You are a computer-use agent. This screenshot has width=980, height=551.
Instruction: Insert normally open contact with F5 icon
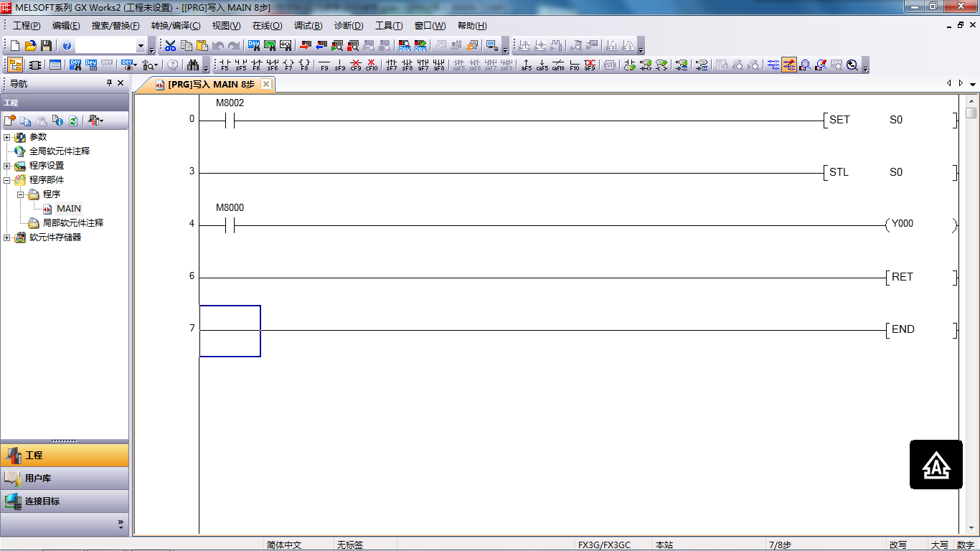coord(225,65)
